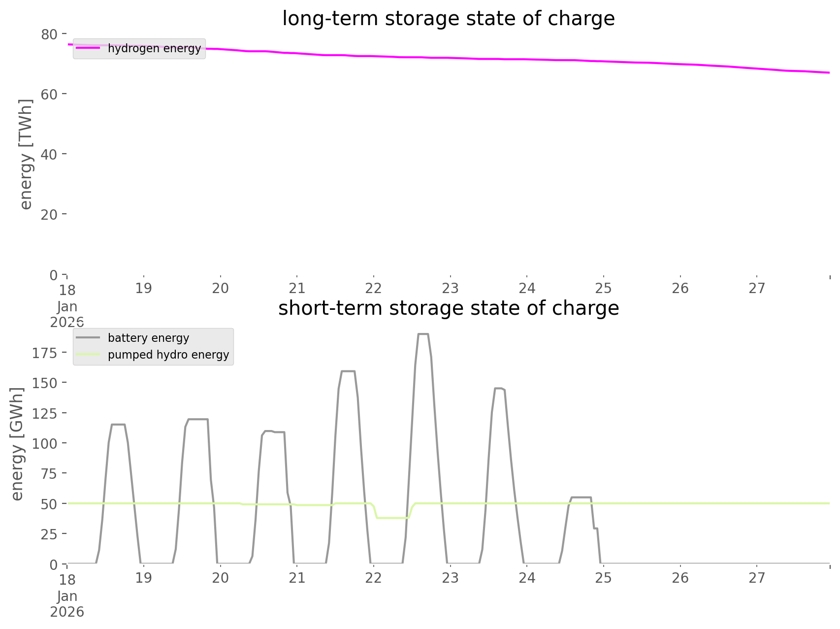
Task: Click the 'Jan 2026' label under the bottom chart
Action: pos(67,604)
